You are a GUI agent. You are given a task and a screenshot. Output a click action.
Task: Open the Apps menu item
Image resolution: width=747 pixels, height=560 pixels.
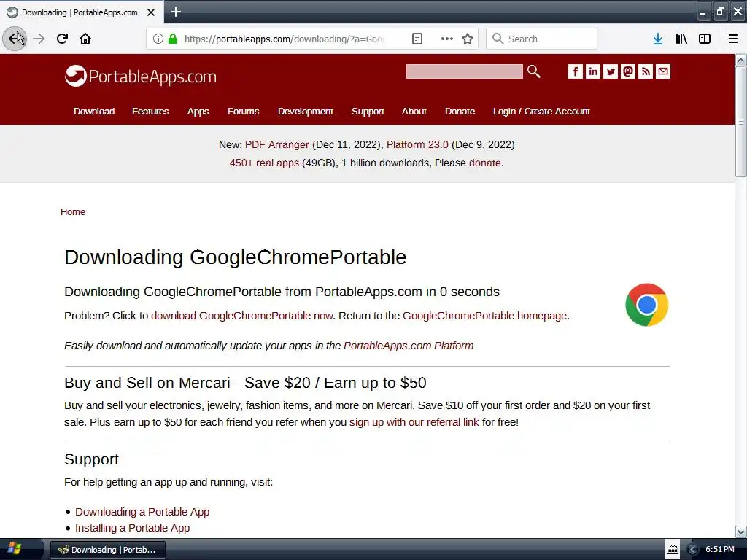pos(198,111)
